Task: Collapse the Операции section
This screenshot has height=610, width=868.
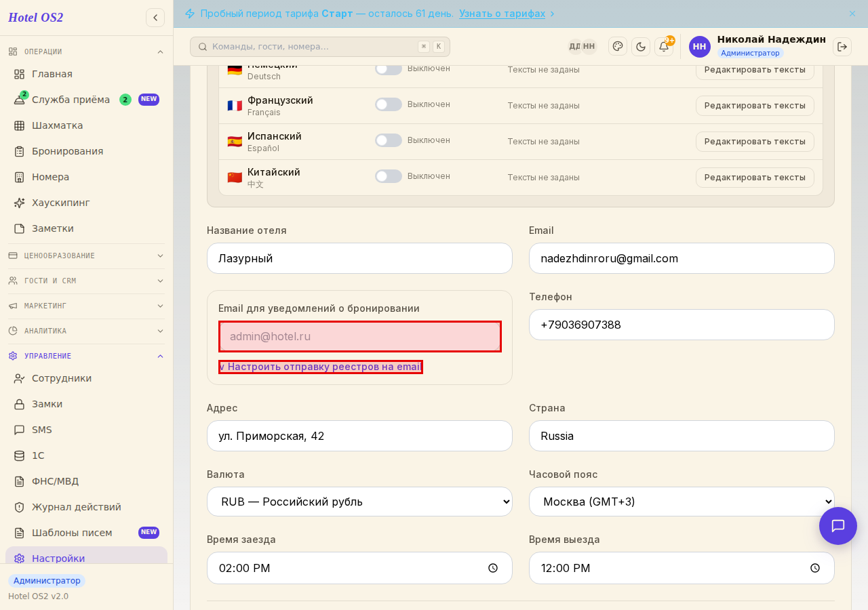Action: coord(86,52)
